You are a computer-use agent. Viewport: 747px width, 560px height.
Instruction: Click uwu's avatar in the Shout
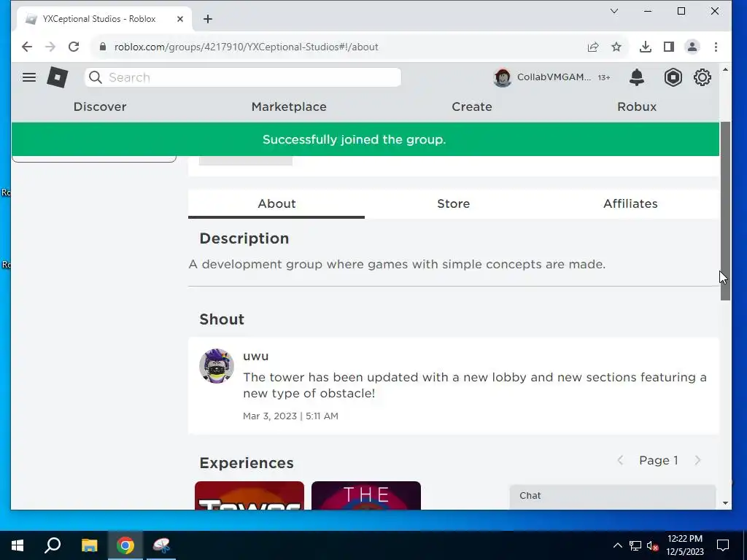tap(216, 366)
